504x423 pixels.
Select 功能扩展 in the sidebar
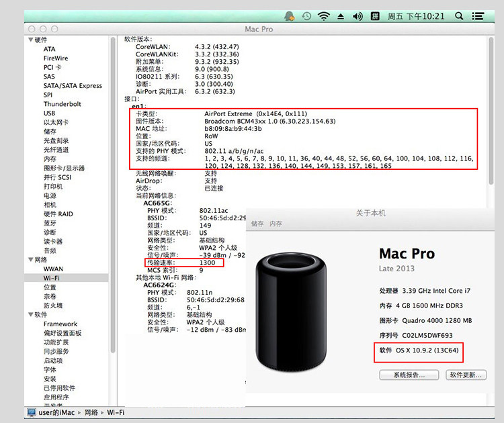coord(56,342)
